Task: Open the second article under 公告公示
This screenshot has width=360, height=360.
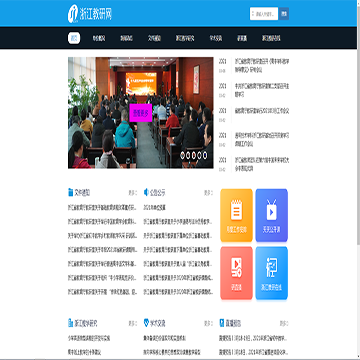Action: tap(178, 221)
